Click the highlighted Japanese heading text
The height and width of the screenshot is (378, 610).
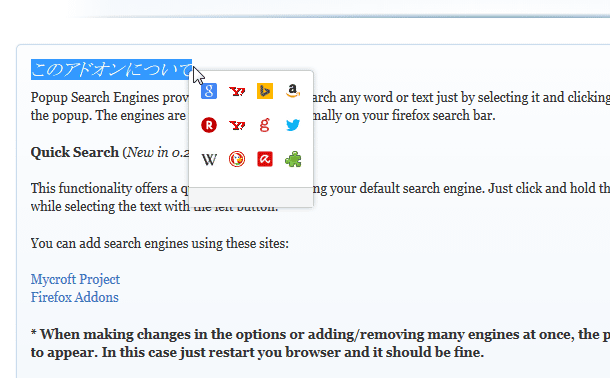111,70
